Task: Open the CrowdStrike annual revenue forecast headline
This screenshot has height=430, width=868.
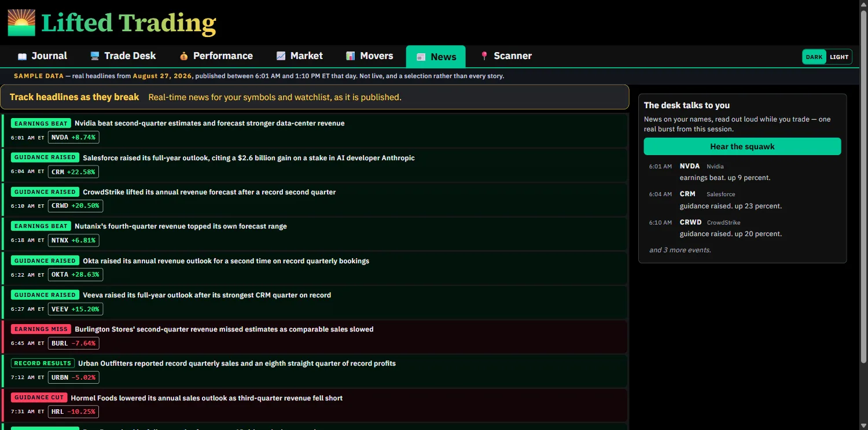Action: (x=209, y=192)
